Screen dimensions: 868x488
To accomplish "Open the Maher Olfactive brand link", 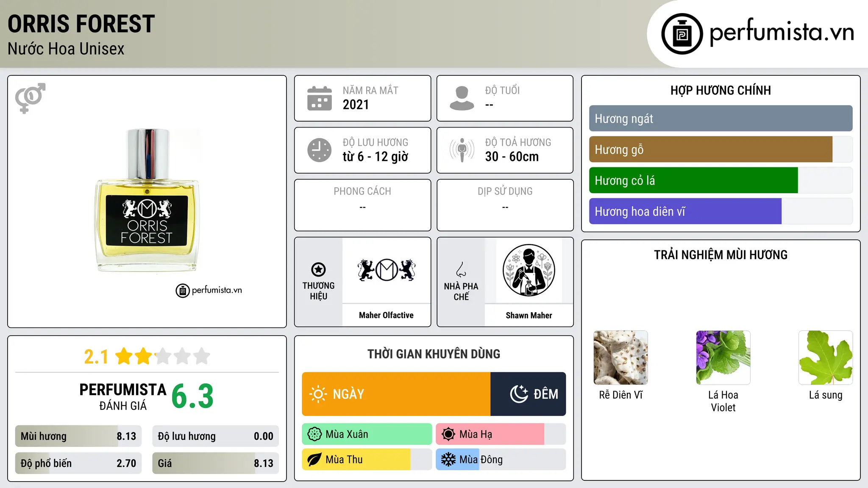I will pyautogui.click(x=386, y=315).
